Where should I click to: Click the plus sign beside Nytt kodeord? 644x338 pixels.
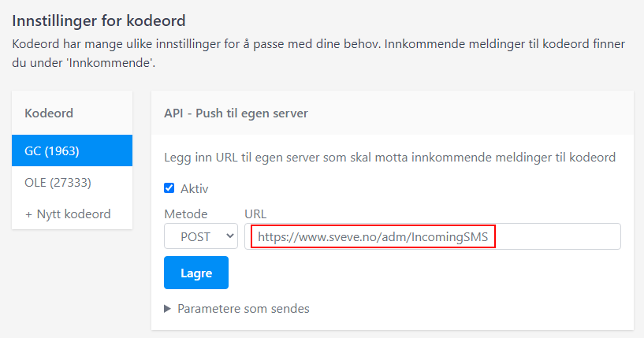pyautogui.click(x=29, y=214)
